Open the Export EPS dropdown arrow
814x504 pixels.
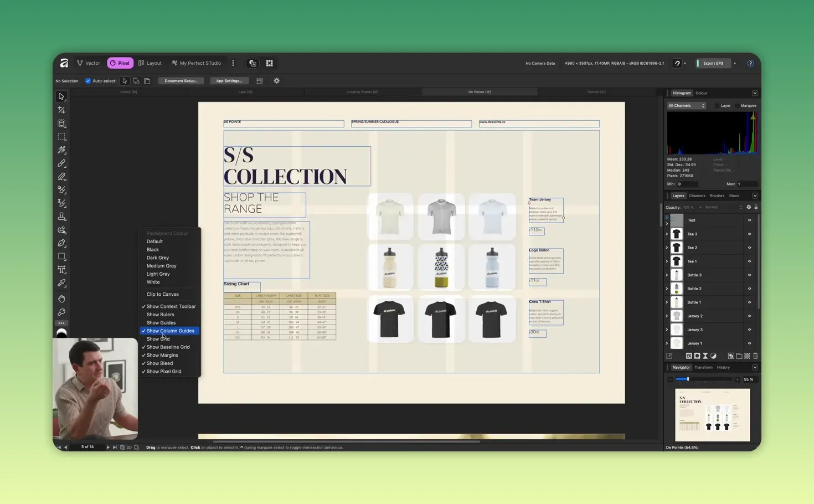tap(735, 63)
